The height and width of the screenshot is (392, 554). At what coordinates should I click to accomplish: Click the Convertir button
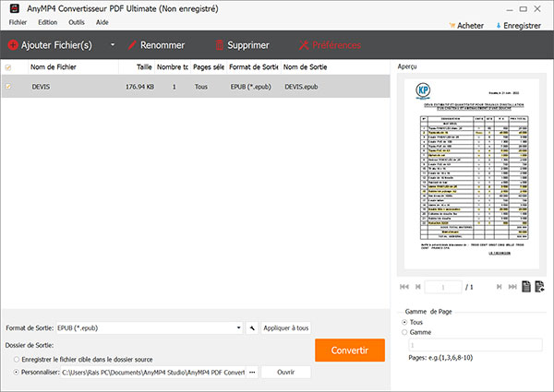[350, 350]
